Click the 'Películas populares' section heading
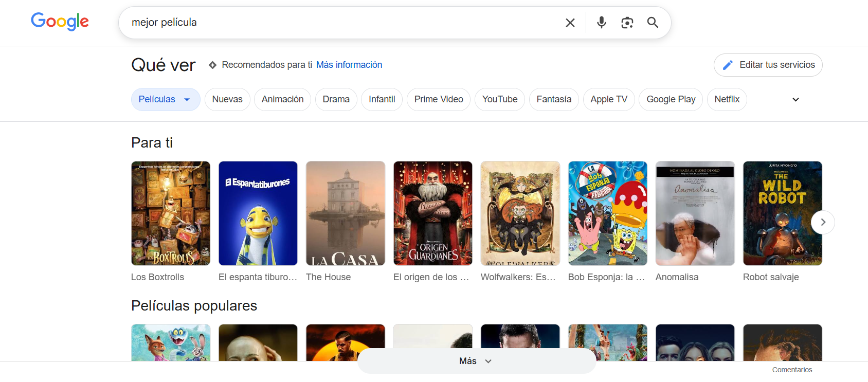The width and height of the screenshot is (868, 382). (x=194, y=306)
